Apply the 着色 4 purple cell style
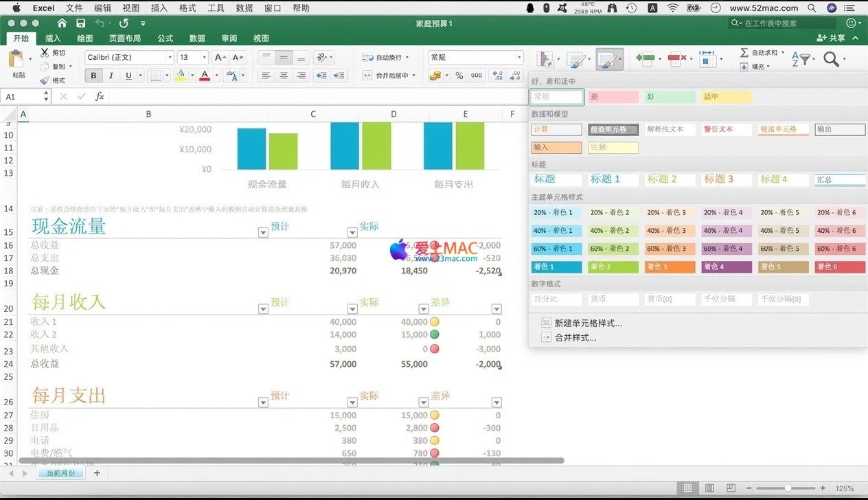868x500 pixels. [727, 266]
